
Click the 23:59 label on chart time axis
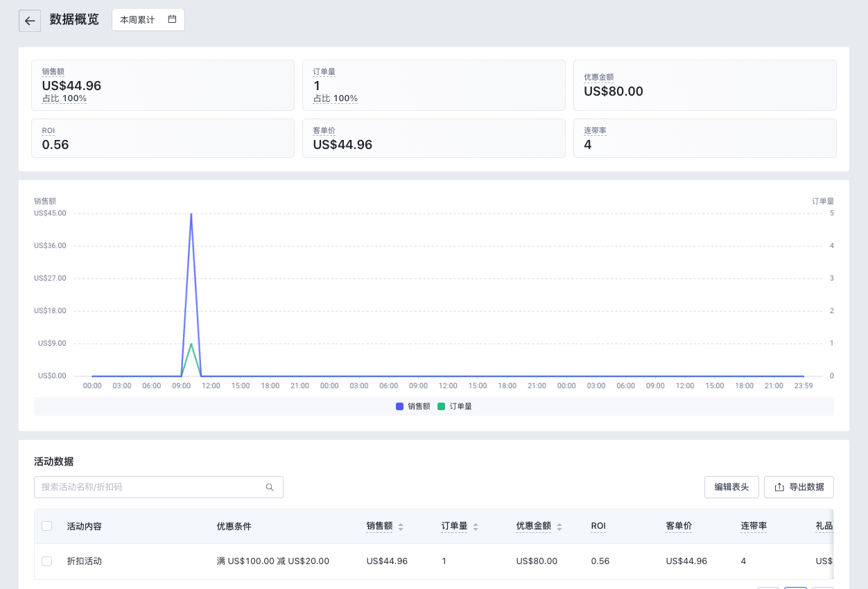tap(804, 385)
